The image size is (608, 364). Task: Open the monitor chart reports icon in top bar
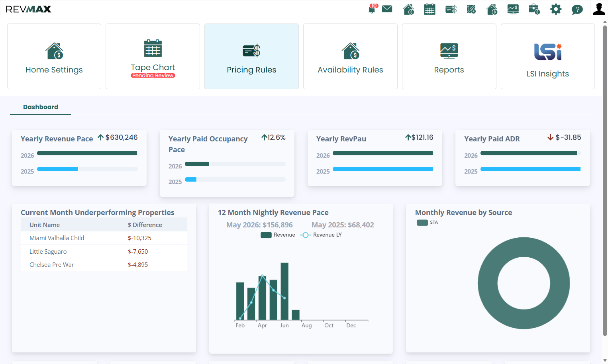513,9
